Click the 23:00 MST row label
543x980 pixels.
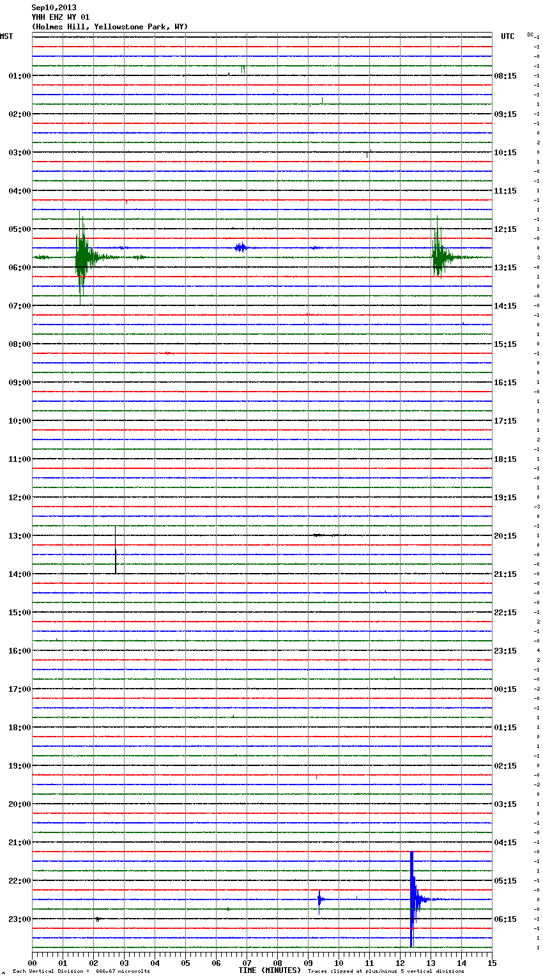tap(19, 919)
